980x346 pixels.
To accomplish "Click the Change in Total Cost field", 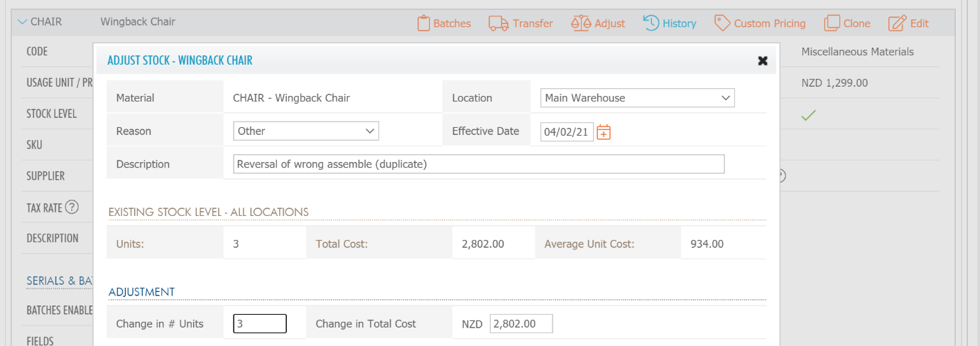I will (521, 324).
